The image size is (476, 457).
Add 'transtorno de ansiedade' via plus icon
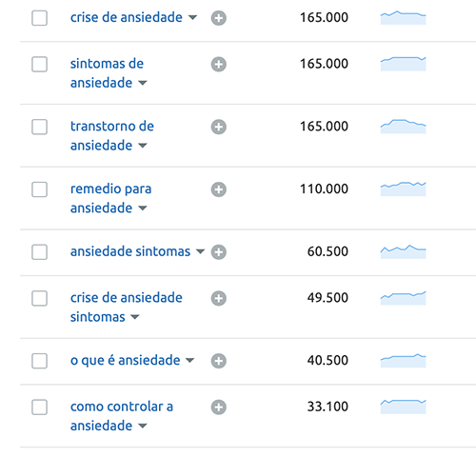click(219, 127)
